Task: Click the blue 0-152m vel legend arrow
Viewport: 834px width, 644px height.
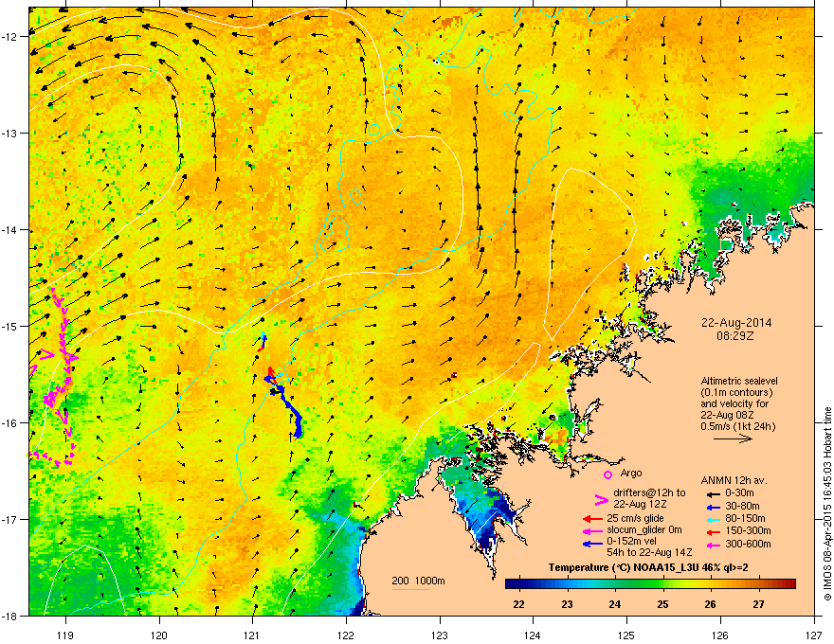Action: click(592, 545)
